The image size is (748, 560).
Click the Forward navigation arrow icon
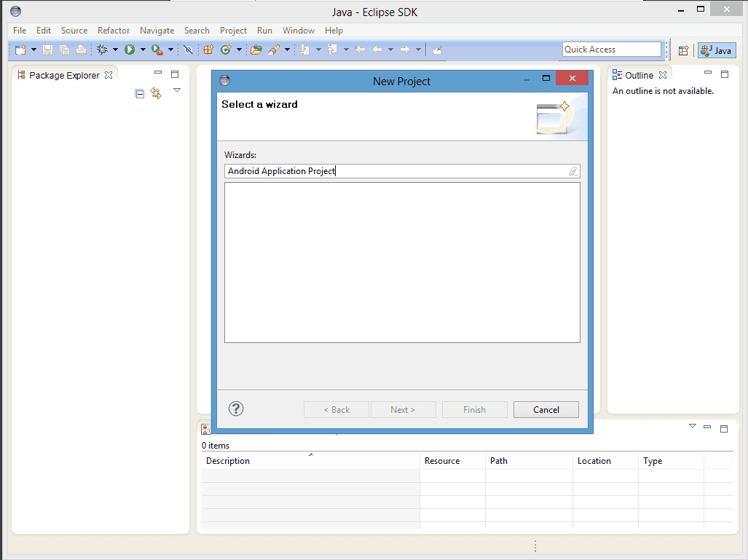click(x=404, y=50)
